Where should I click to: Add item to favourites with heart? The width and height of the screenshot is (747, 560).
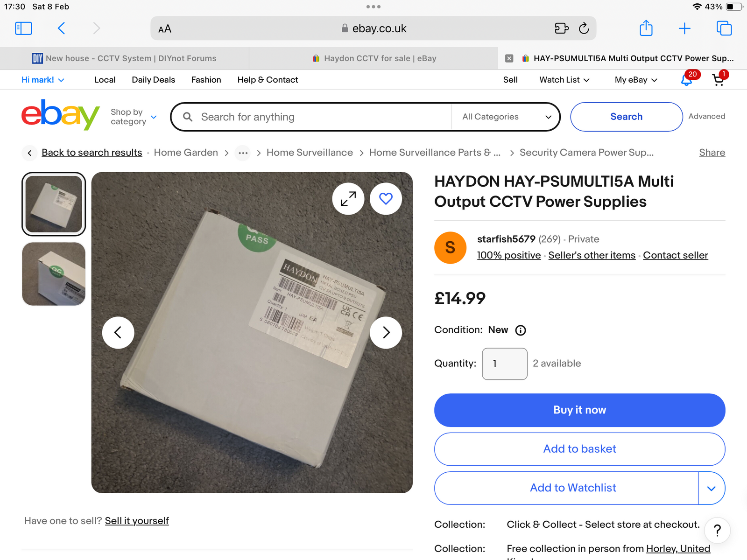click(386, 199)
